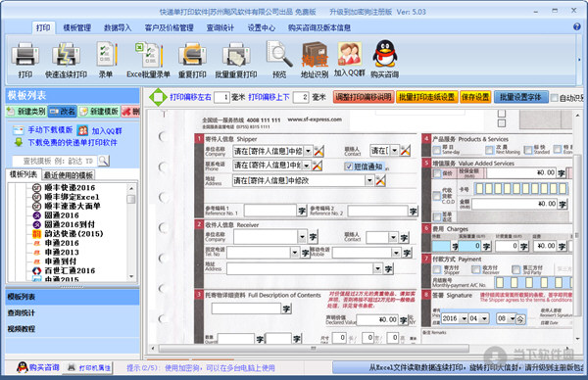Launch Excel批量录单 batch entry icon
Viewport: 588px width, 380px height.
(148, 60)
